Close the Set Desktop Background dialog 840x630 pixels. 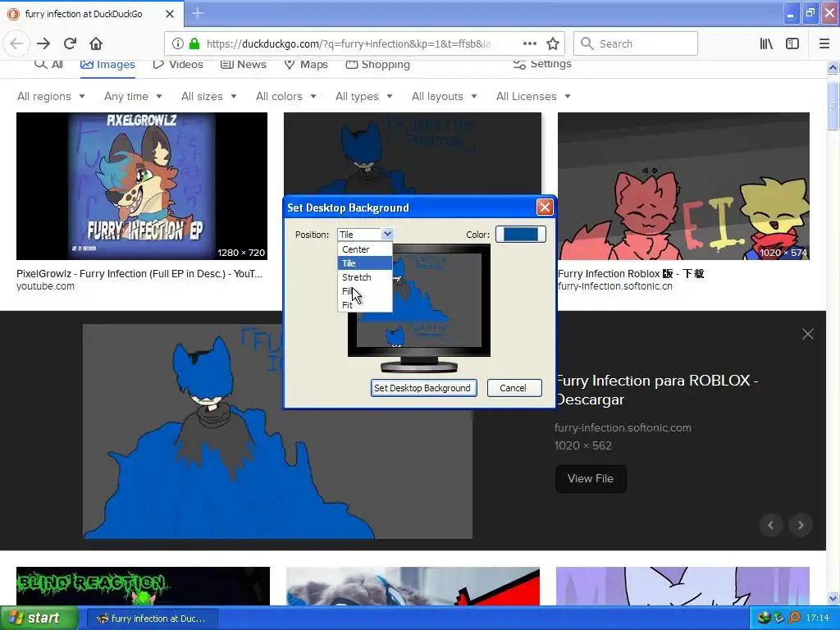pos(545,208)
